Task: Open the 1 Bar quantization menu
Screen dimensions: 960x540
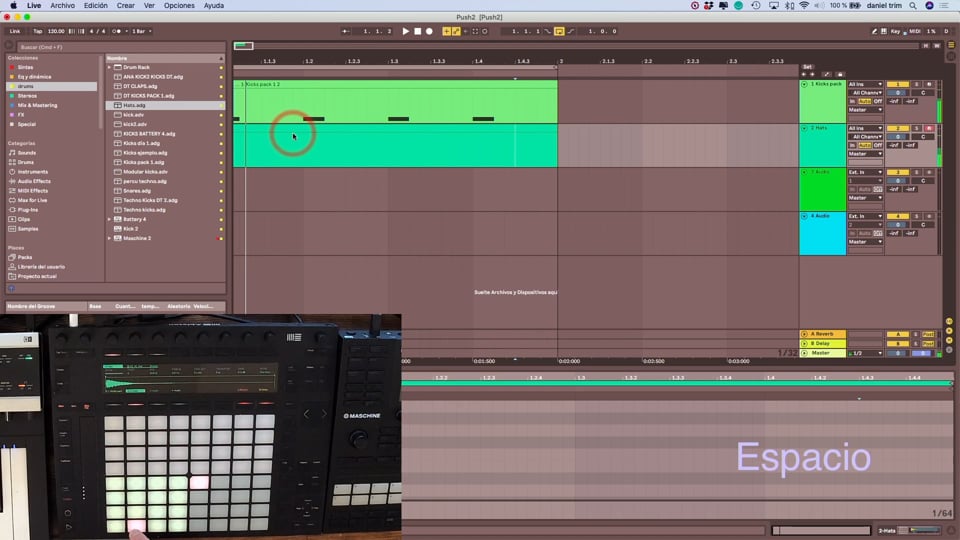Action: tap(141, 31)
